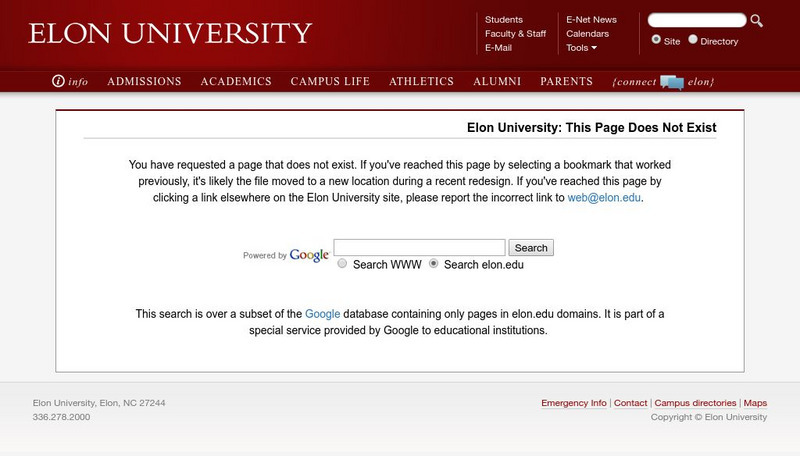Focus the Google search text box
Image resolution: width=800 pixels, height=456 pixels.
point(419,247)
